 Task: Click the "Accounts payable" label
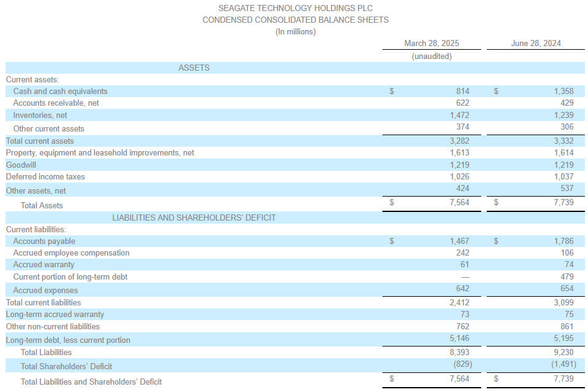44,241
